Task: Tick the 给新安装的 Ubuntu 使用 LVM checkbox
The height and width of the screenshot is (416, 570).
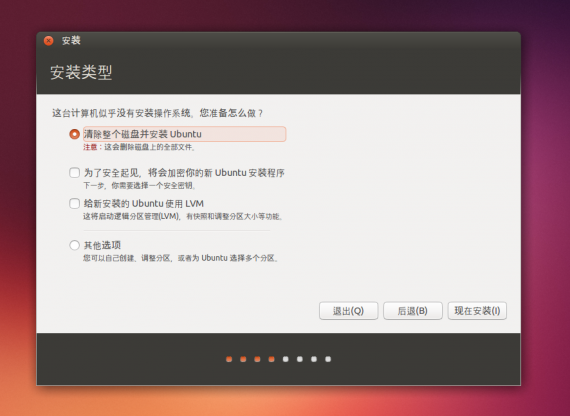Action: click(x=75, y=203)
